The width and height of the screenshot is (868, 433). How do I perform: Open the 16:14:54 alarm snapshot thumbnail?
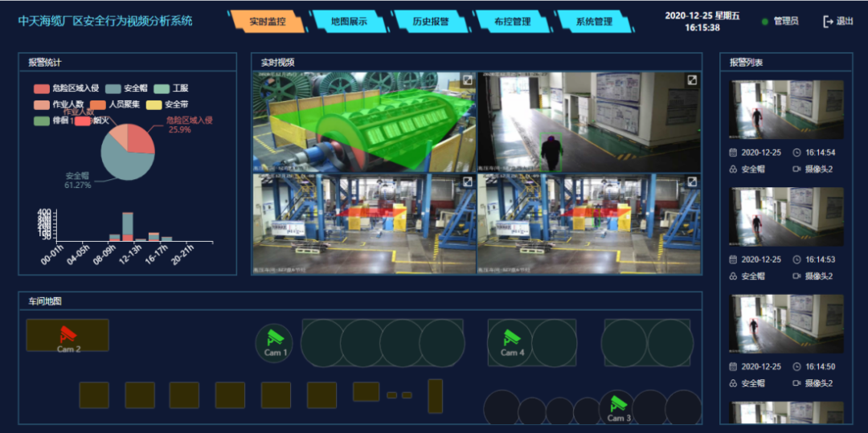[x=786, y=109]
